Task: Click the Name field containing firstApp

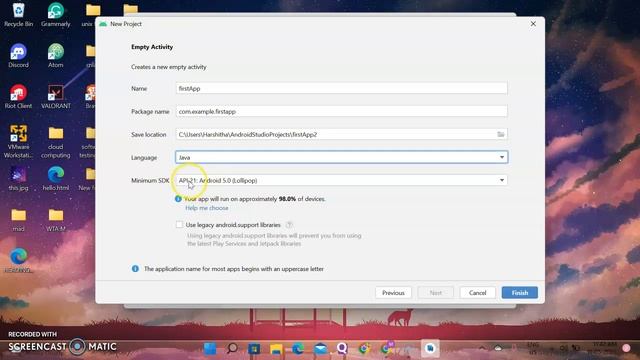Action: click(x=342, y=88)
